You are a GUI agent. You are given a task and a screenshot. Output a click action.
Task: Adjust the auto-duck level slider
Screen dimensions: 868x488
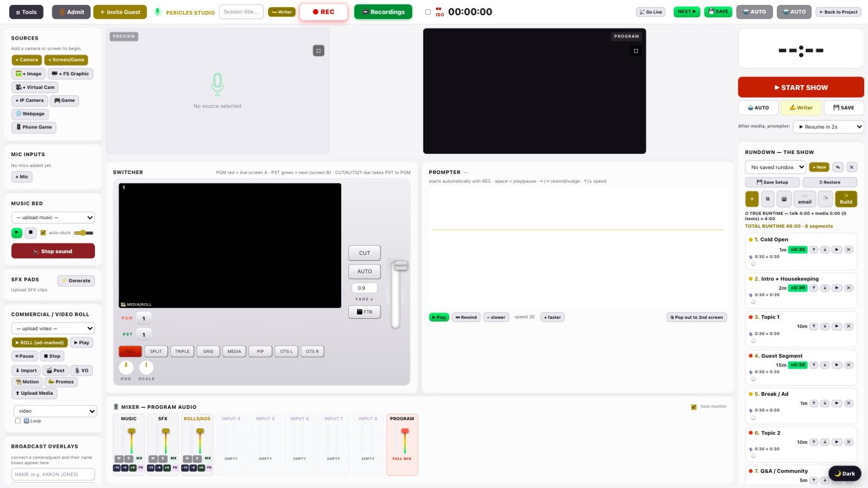coord(84,233)
